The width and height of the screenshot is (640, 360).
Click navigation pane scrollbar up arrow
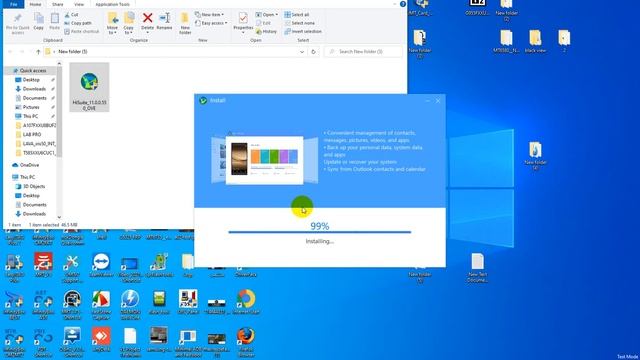click(59, 64)
